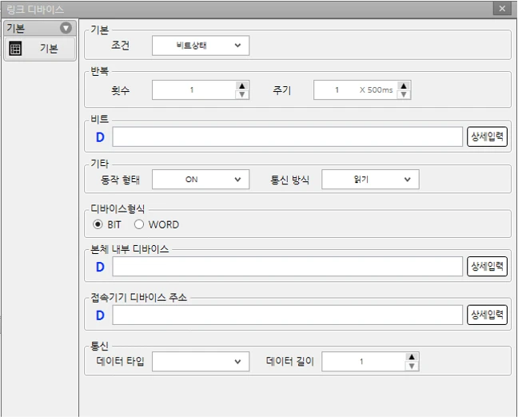Decrease 데이터 길이 with down arrow
The image size is (518, 420).
412,366
